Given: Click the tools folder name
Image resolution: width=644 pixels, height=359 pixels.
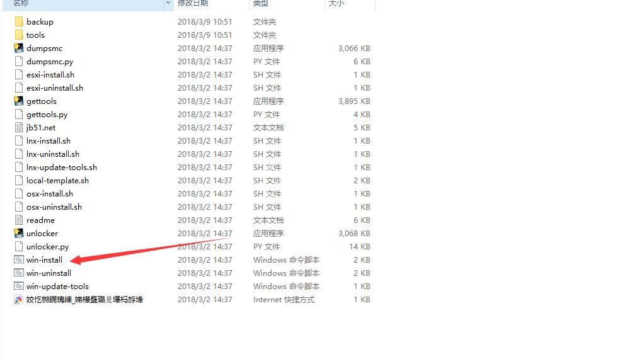Looking at the screenshot, I should (35, 35).
